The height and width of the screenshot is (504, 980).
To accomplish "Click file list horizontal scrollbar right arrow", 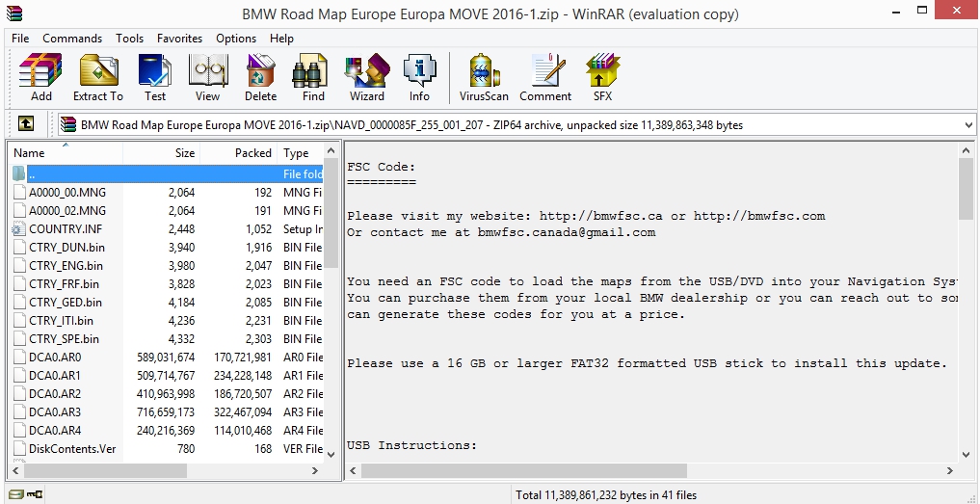I will [x=315, y=470].
